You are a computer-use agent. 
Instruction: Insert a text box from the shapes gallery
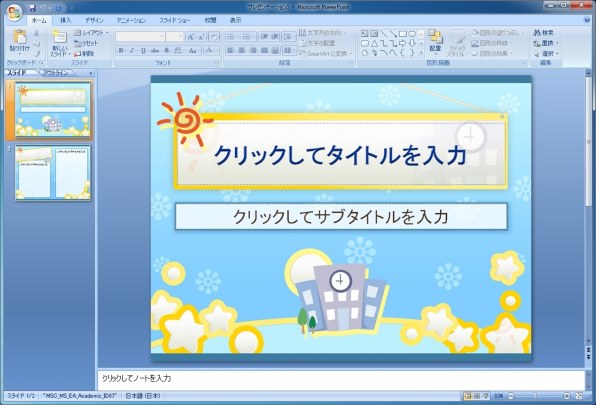365,34
